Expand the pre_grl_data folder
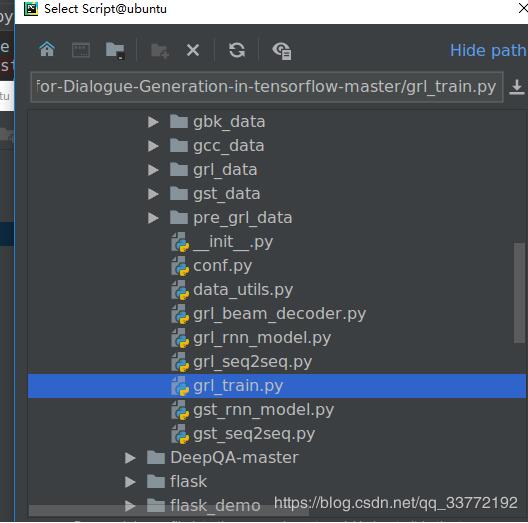This screenshot has height=523, width=528. [x=153, y=218]
